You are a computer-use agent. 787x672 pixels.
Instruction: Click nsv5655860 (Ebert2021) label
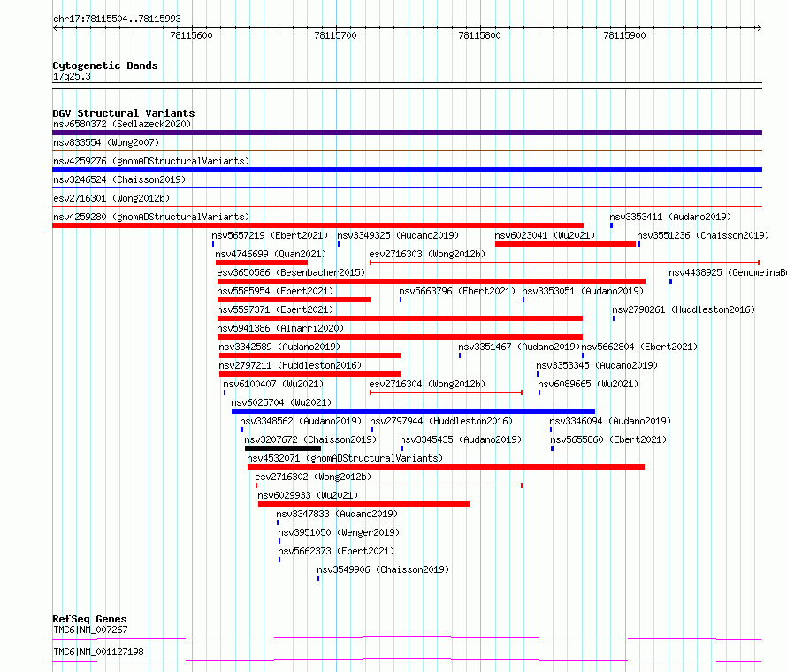(x=608, y=439)
